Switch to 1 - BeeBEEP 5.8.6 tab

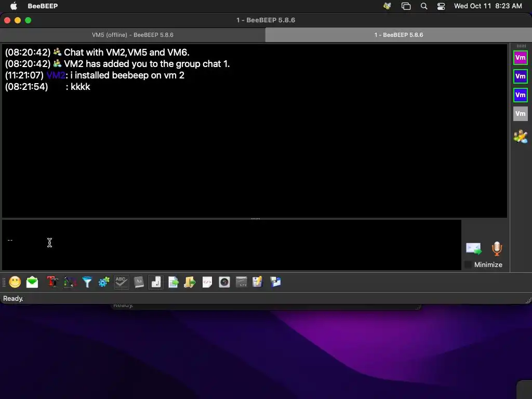coord(398,35)
